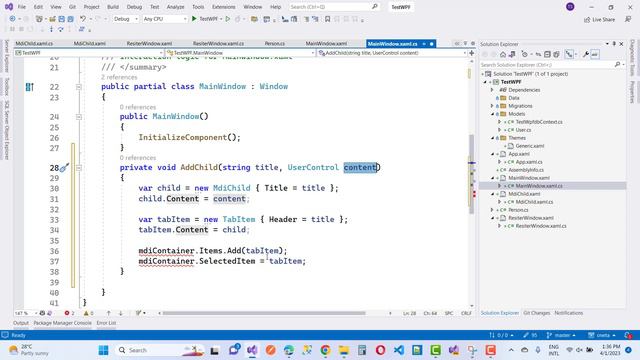Click the Windows Start button

pos(104,350)
